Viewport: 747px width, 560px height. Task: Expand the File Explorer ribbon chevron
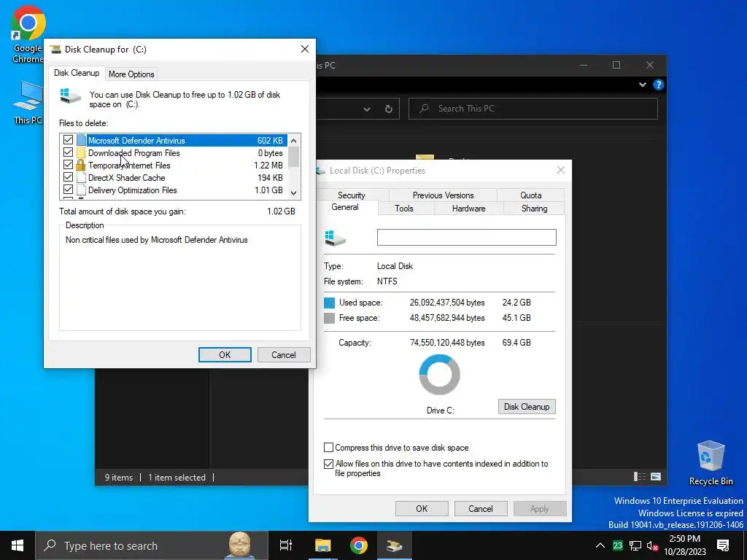(642, 85)
